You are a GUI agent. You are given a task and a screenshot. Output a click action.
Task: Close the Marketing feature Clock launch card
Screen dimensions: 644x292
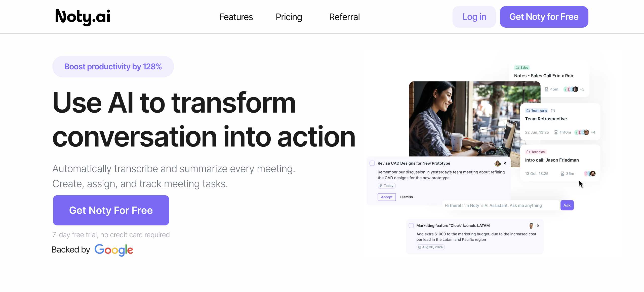(538, 226)
